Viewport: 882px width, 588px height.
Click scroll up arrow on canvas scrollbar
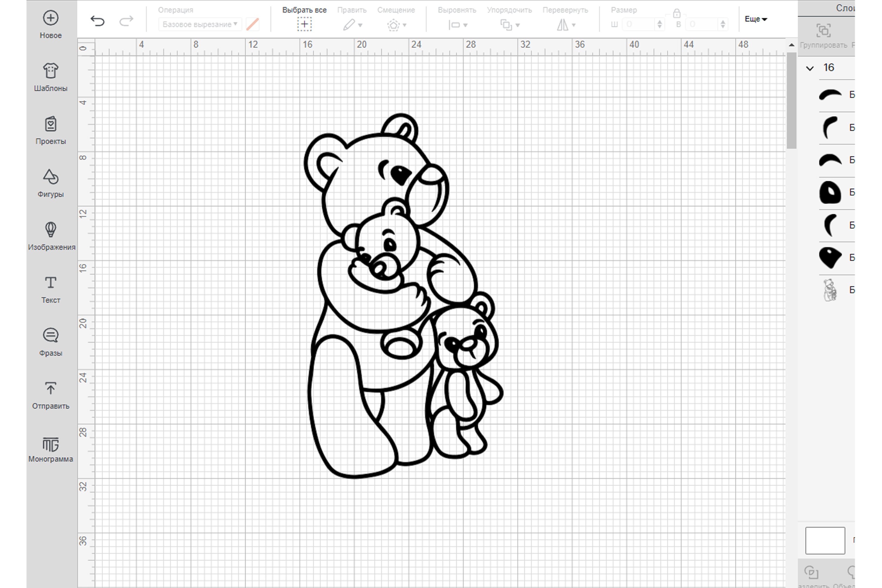click(x=791, y=45)
